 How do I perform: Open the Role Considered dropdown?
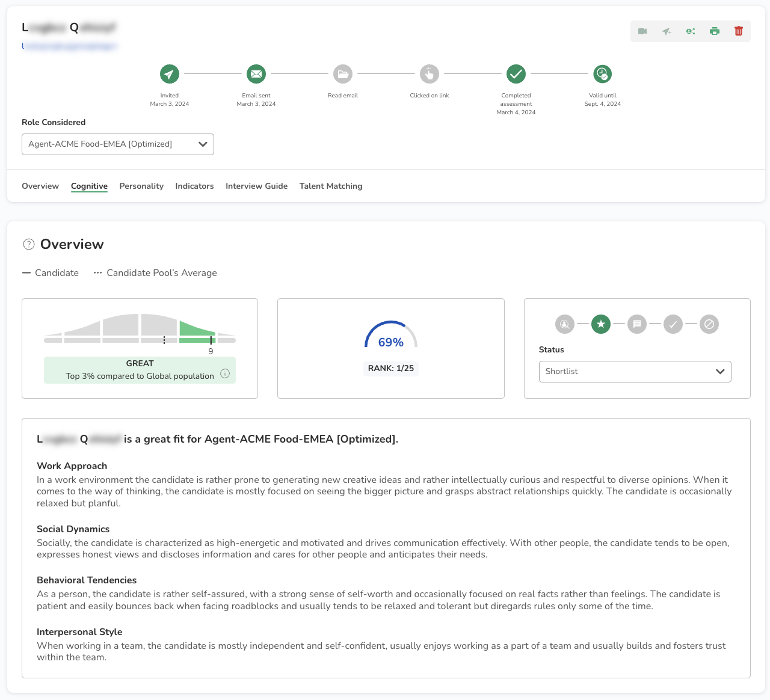click(x=118, y=144)
